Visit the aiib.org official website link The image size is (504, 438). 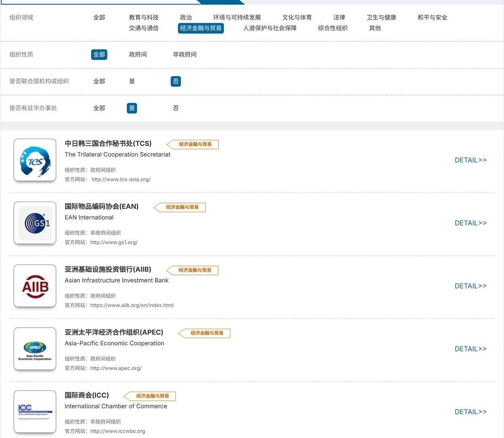(132, 305)
